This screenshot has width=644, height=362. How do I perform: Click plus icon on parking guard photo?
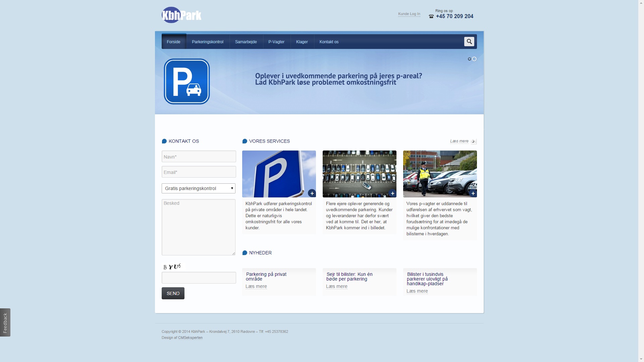[x=473, y=193]
